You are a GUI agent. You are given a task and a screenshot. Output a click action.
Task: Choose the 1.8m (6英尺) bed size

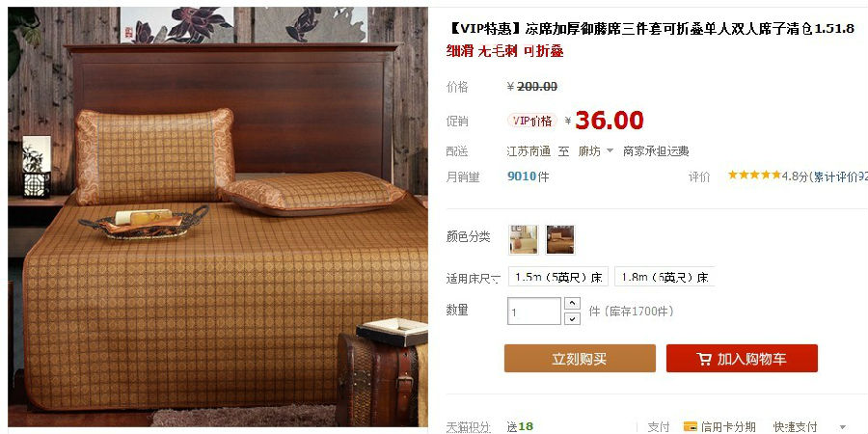665,277
